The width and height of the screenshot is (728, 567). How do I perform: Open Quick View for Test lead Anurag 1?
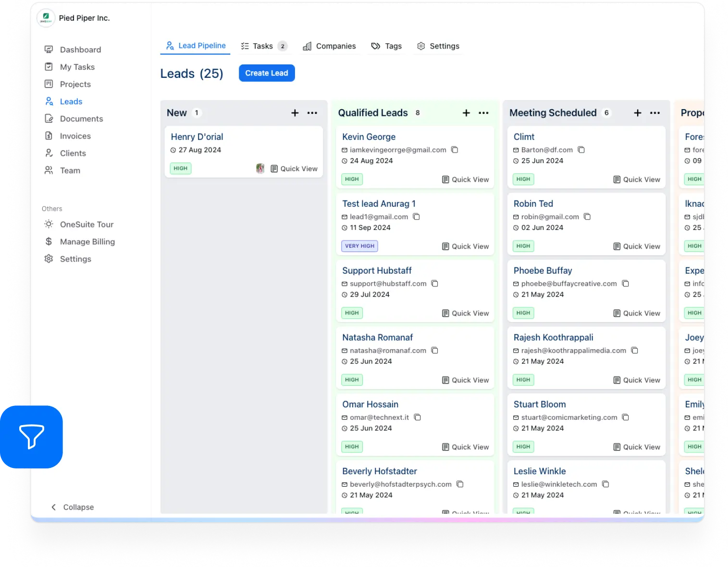click(x=465, y=246)
